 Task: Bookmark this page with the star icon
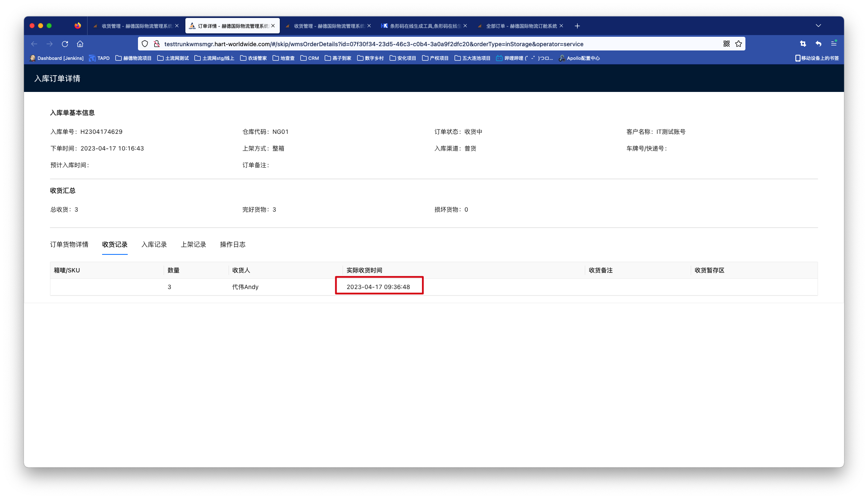[739, 44]
